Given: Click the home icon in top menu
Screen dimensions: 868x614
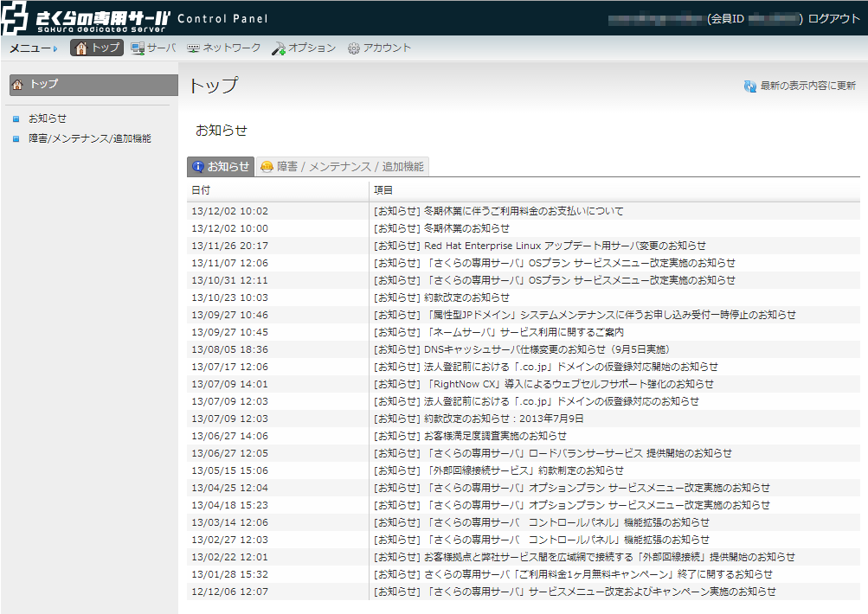Looking at the screenshot, I should 81,48.
